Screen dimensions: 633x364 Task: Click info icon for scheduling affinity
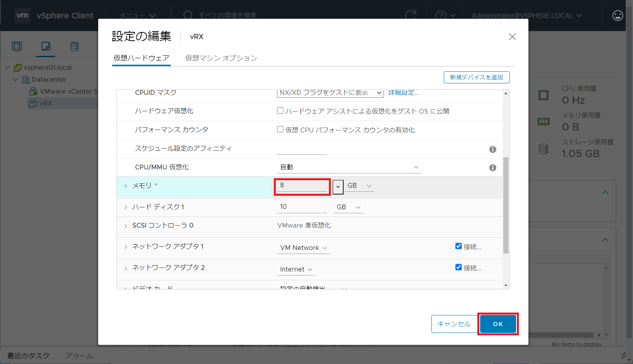click(493, 149)
